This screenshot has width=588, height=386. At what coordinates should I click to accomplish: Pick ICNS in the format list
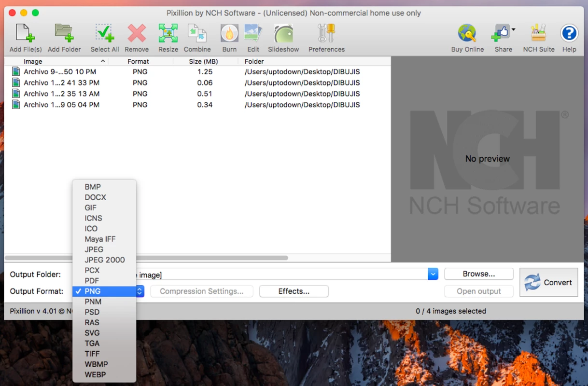pos(104,219)
